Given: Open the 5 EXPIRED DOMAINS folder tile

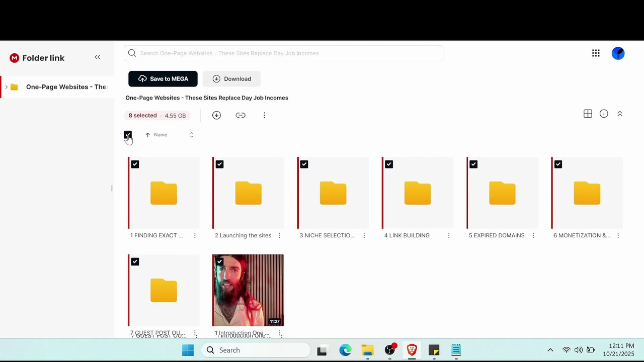Looking at the screenshot, I should pos(502,193).
